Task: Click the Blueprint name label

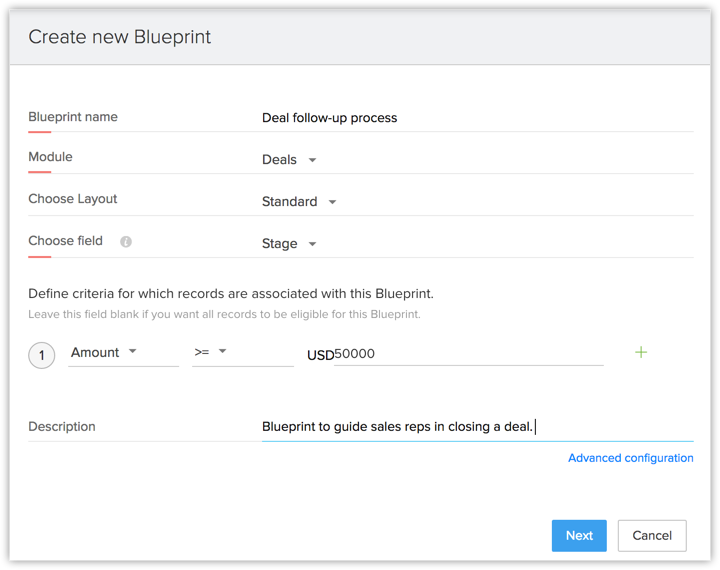Action: click(x=73, y=117)
